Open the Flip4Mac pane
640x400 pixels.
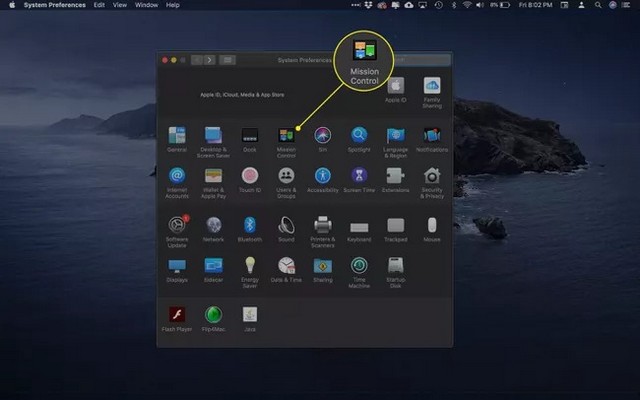point(213,319)
